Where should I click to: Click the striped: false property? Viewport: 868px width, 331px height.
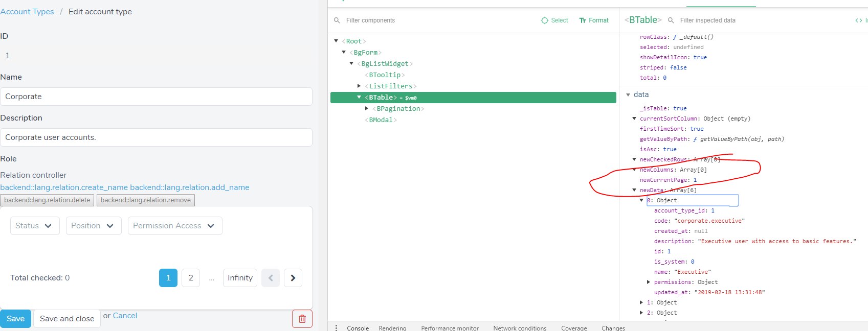663,67
